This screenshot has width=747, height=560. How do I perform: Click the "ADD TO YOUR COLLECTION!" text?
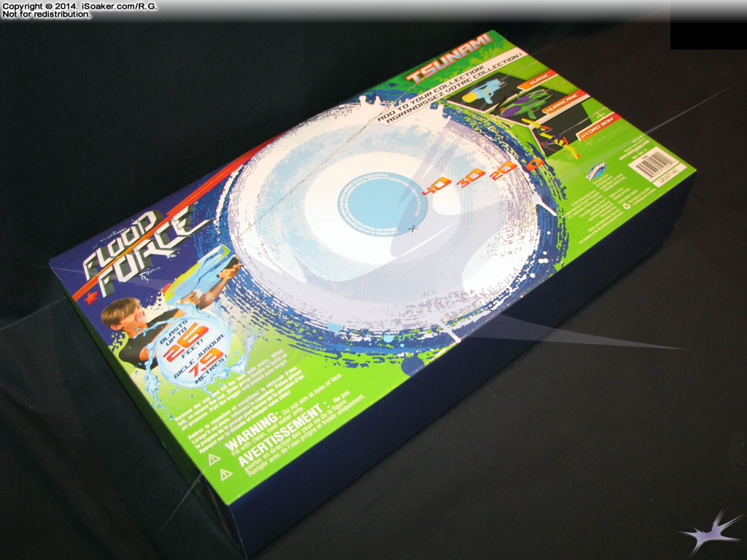tap(430, 93)
